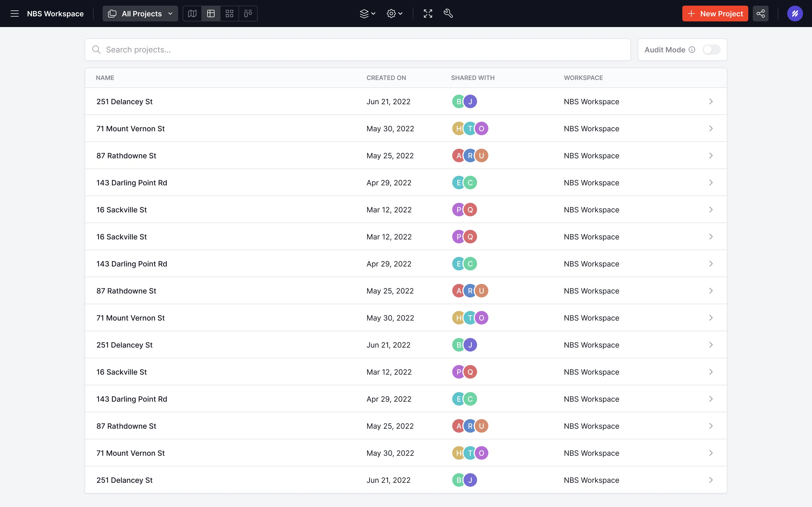812x507 pixels.
Task: Sort by Created On column
Action: 386,78
